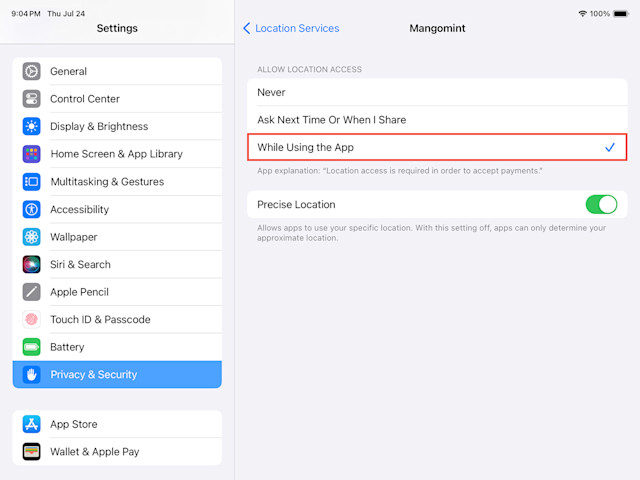Open Touch ID & Passcode settings
Screen dimensions: 640x480
[x=117, y=320]
